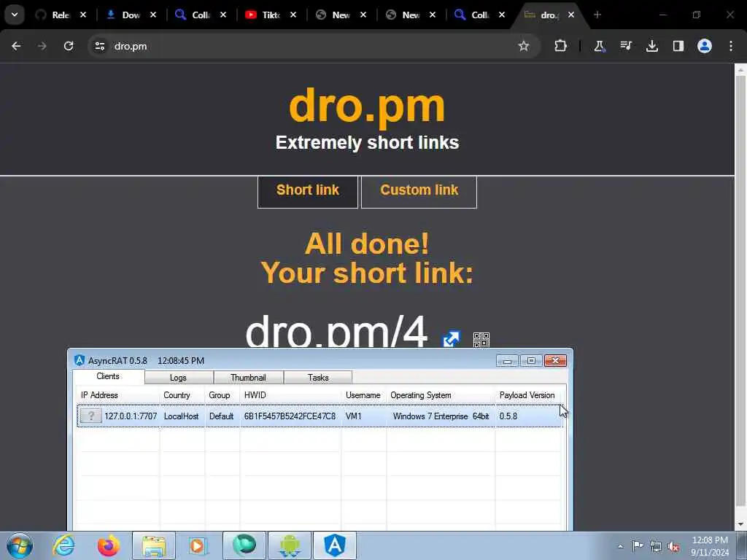Close the active dro.pm tab
Viewport: 747px width, 560px height.
point(570,15)
